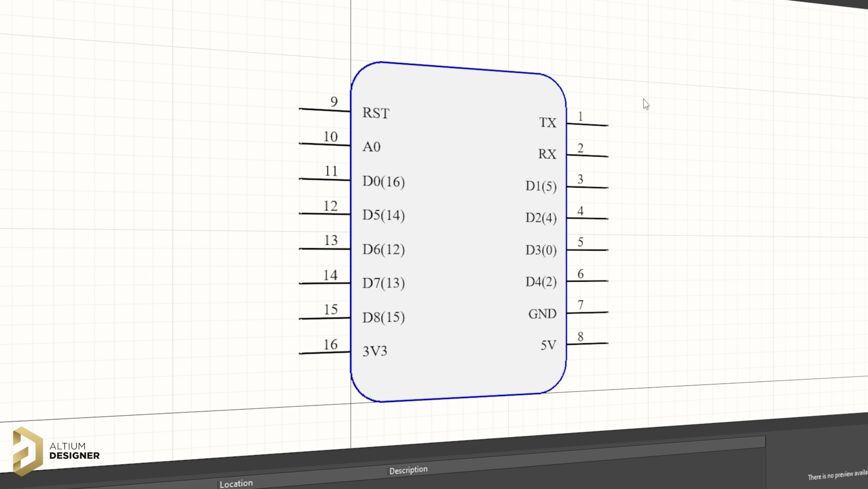Click the Altium Designer logo icon
The image size is (868, 489).
pos(27,451)
